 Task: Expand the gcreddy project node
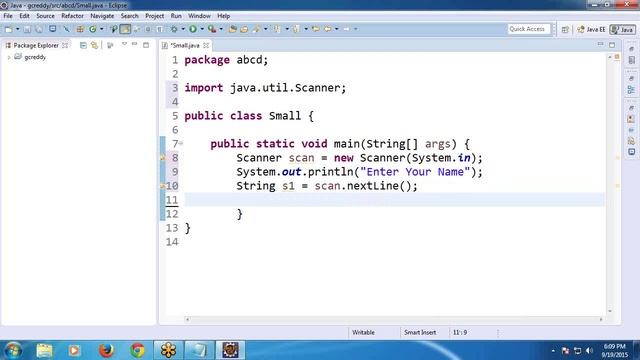pos(9,58)
